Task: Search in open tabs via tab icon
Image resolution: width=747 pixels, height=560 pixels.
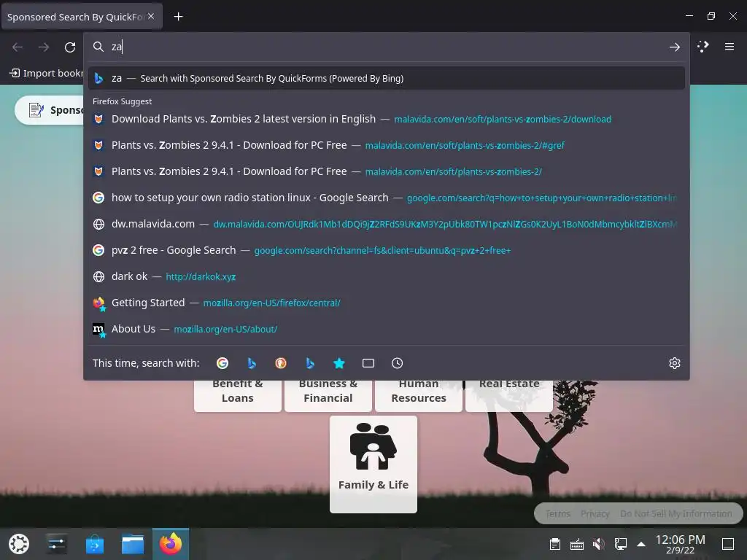Action: click(x=368, y=363)
